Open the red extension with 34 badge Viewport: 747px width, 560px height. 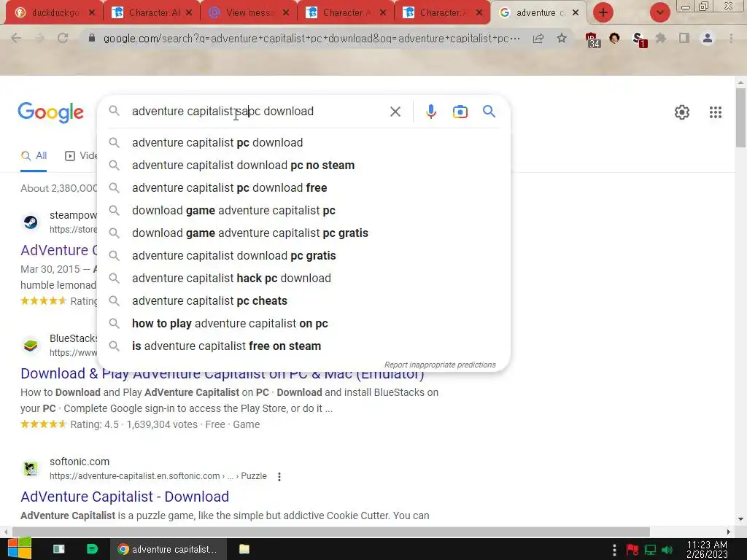592,39
